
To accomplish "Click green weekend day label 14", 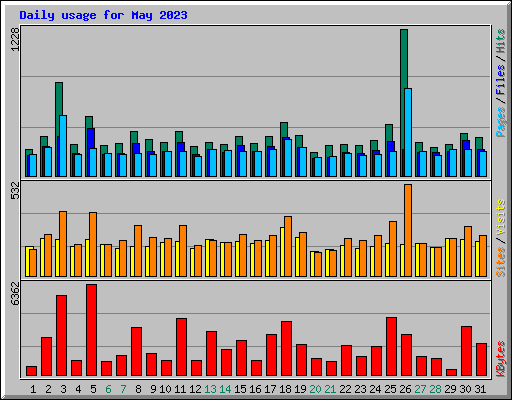I will click(225, 389).
